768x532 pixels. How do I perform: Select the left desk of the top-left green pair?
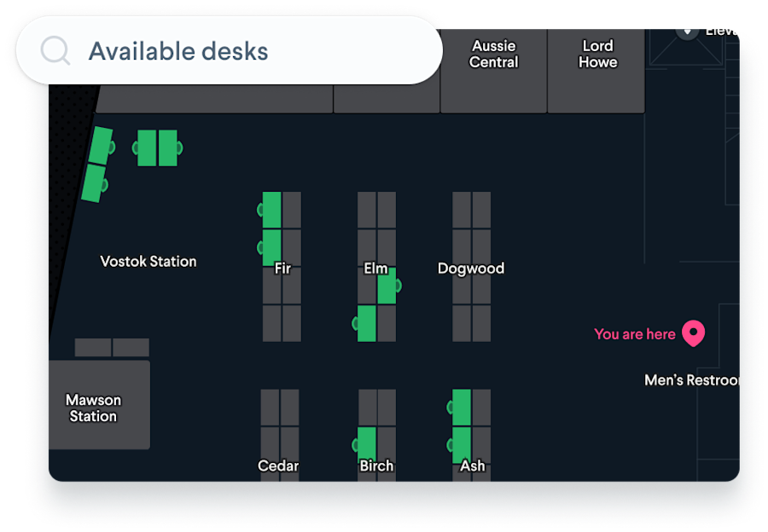pyautogui.click(x=145, y=146)
